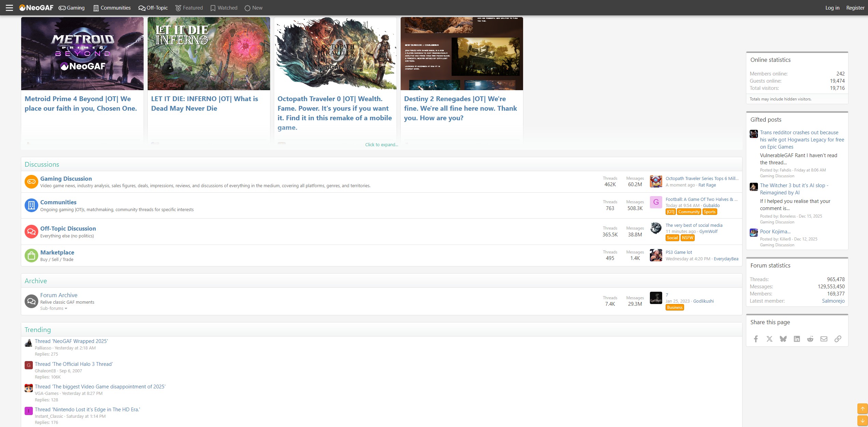Click 'Click to expand' under Destiny 2 thread
This screenshot has height=427, width=868.
pos(381,144)
